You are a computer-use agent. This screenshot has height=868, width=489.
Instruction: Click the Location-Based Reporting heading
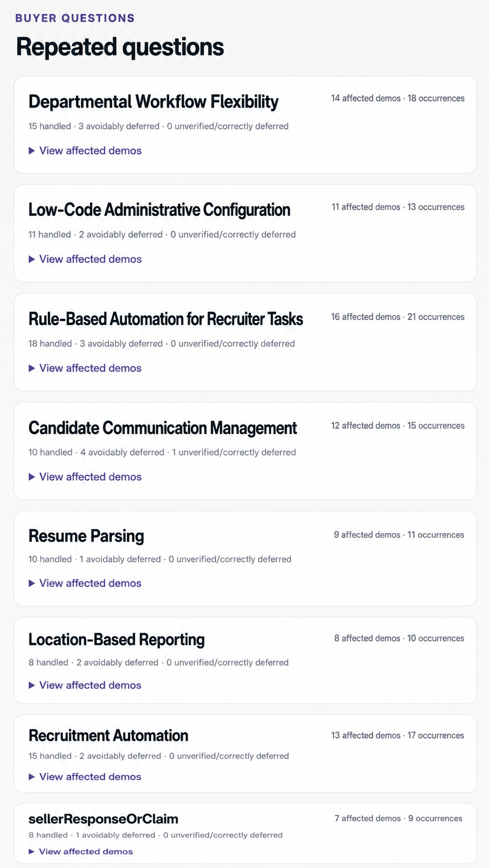(116, 640)
